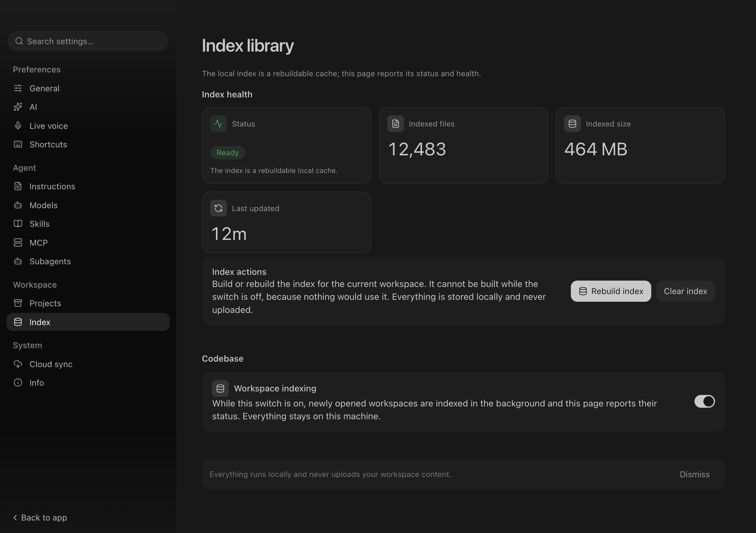Click the Status activity pulse icon
The image size is (756, 533).
click(218, 124)
